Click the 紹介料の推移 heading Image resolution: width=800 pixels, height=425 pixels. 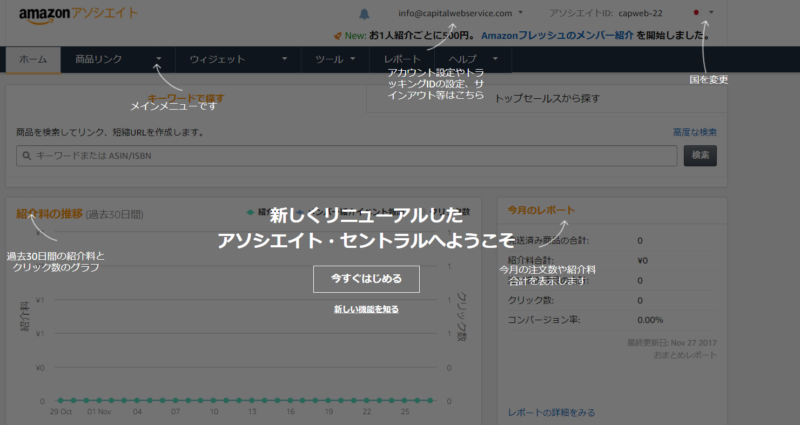[49, 214]
